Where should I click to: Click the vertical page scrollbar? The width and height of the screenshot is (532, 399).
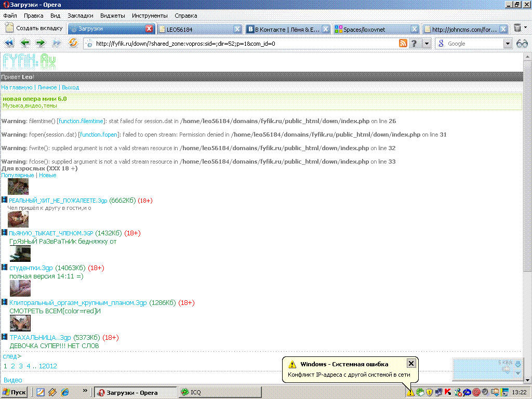pos(527,208)
